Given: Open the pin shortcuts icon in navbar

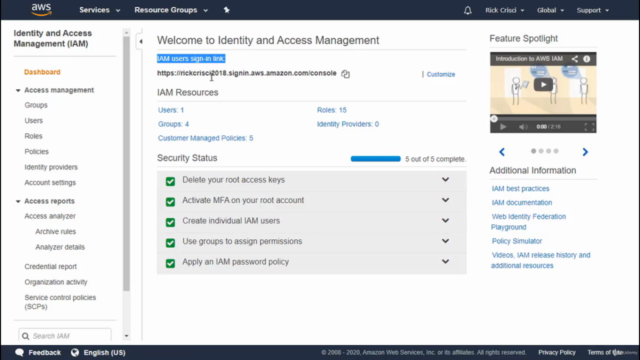Looking at the screenshot, I should (227, 10).
